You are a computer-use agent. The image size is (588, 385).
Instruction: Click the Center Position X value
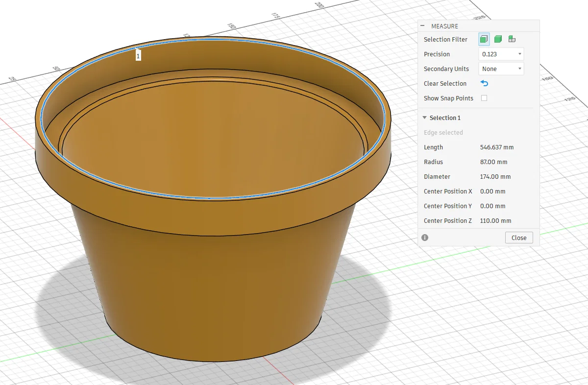coord(492,191)
